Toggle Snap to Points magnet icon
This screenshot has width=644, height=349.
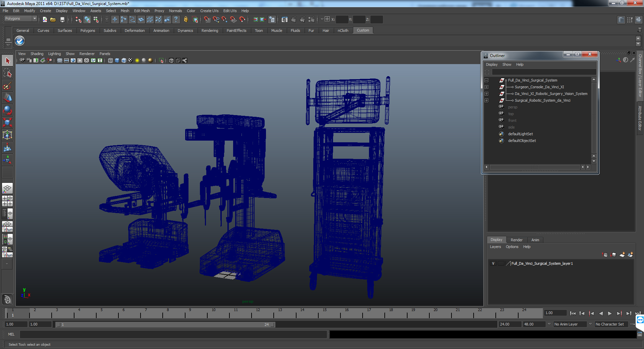point(224,19)
